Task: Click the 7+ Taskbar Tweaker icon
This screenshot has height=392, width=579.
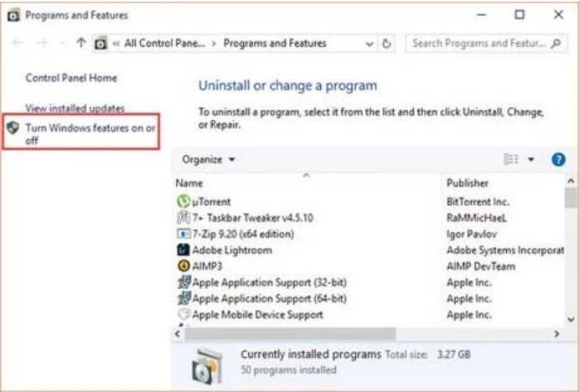Action: (184, 218)
